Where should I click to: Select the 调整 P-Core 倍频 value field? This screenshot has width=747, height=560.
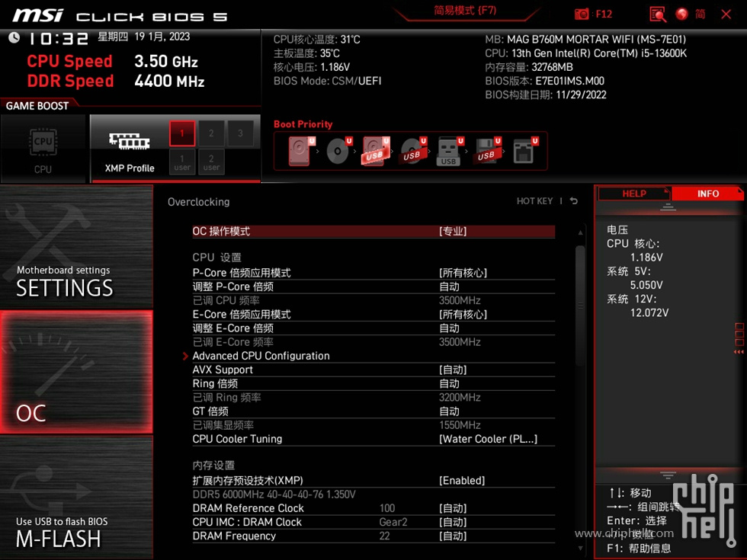(x=373, y=286)
